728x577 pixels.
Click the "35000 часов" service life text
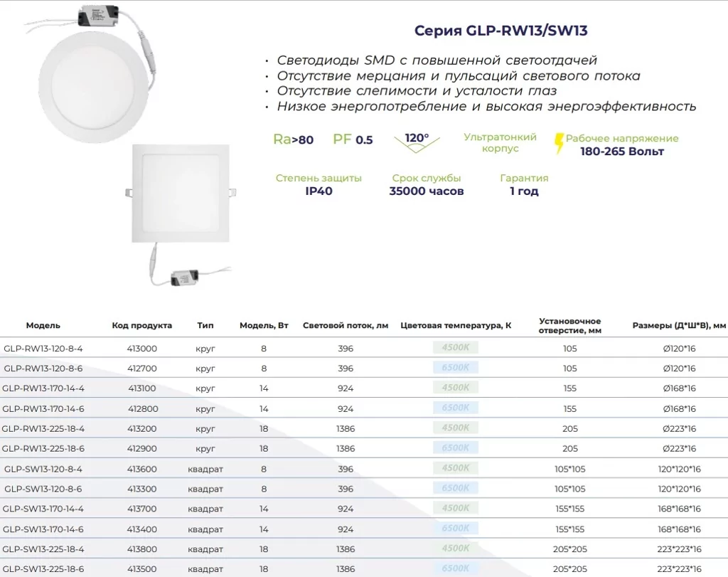coord(427,191)
